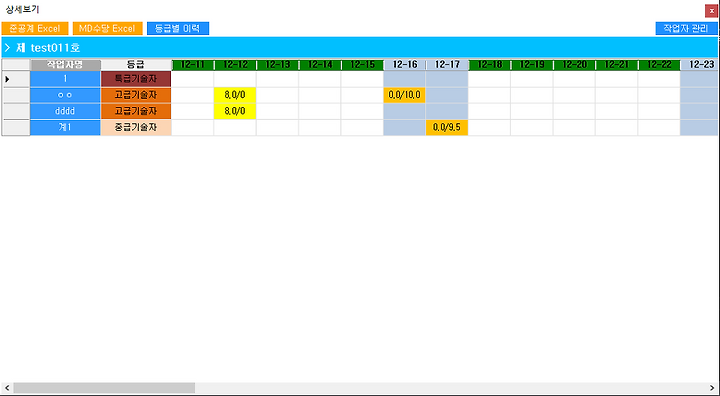
Task: Select the 12-19 date column header
Action: [532, 65]
